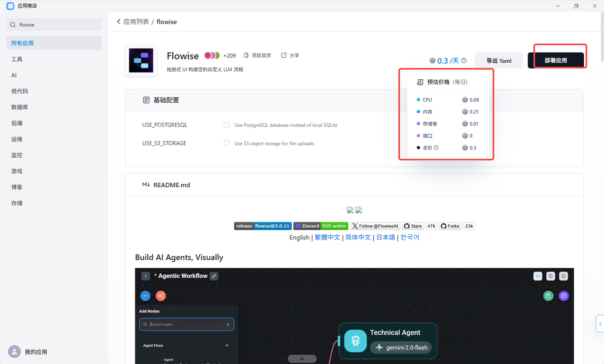
Task: Open the Follow @FlowiseAI badge
Action: click(375, 226)
